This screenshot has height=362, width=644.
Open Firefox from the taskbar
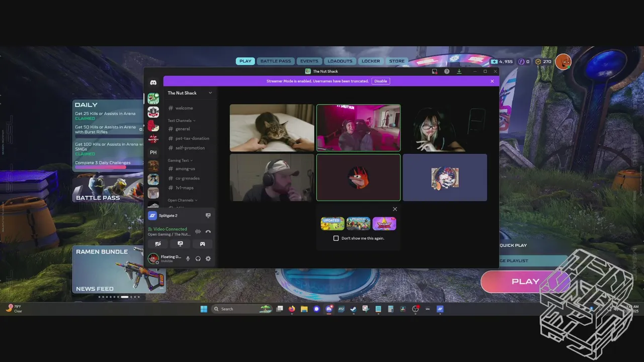click(292, 309)
